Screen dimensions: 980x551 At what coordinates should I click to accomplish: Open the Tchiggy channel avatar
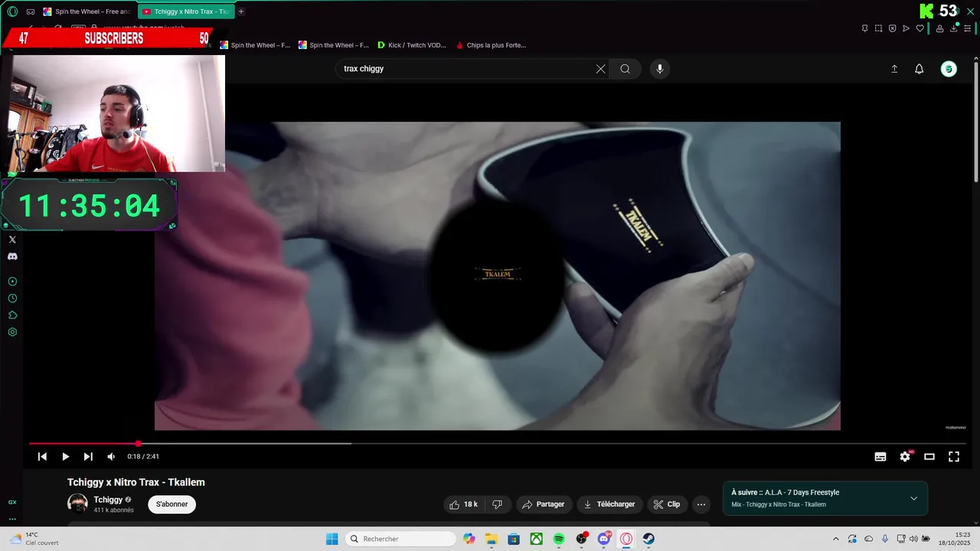pyautogui.click(x=77, y=504)
